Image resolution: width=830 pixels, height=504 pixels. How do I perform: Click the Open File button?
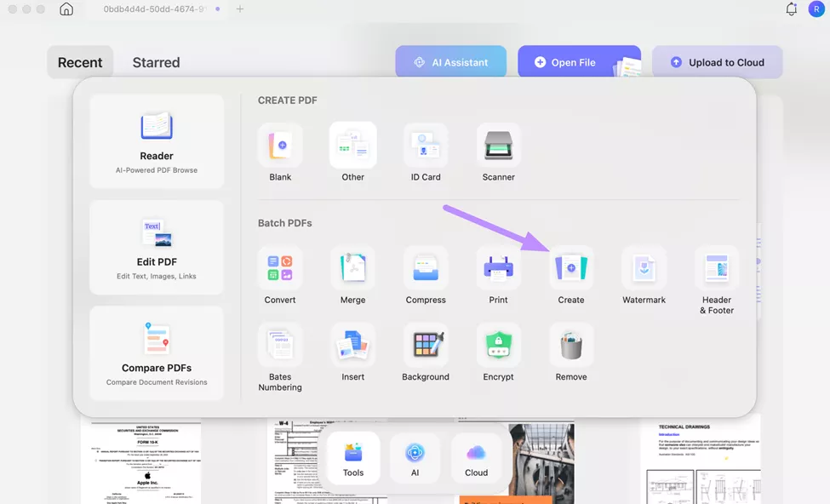tap(580, 61)
